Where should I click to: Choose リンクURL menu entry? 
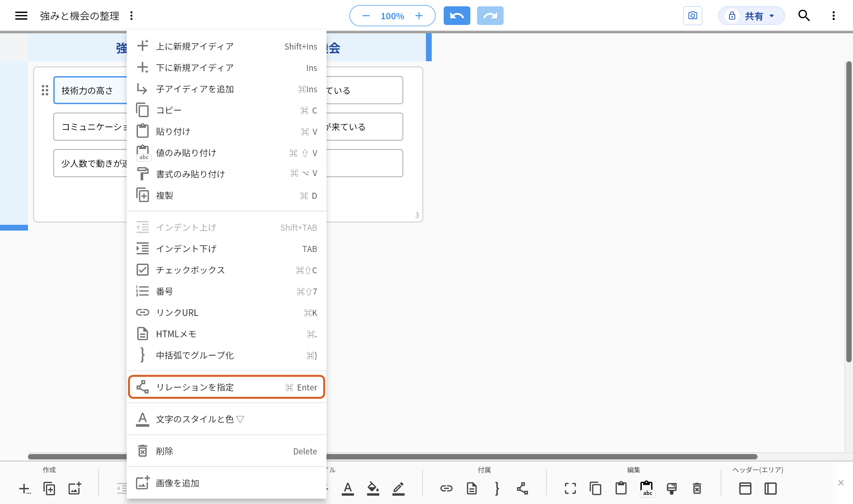(x=226, y=313)
